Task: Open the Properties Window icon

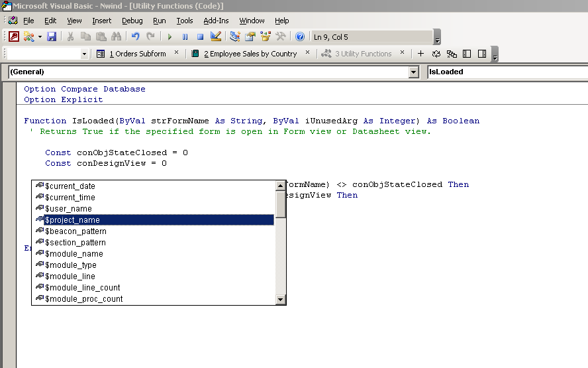Action: [x=250, y=36]
